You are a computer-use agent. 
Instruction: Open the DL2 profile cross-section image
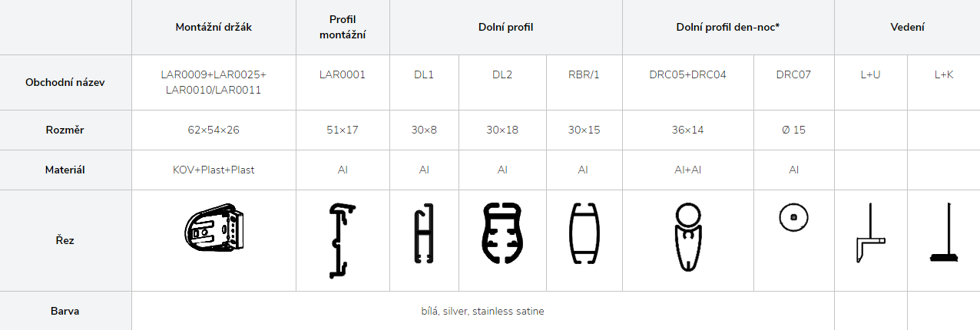[502, 234]
